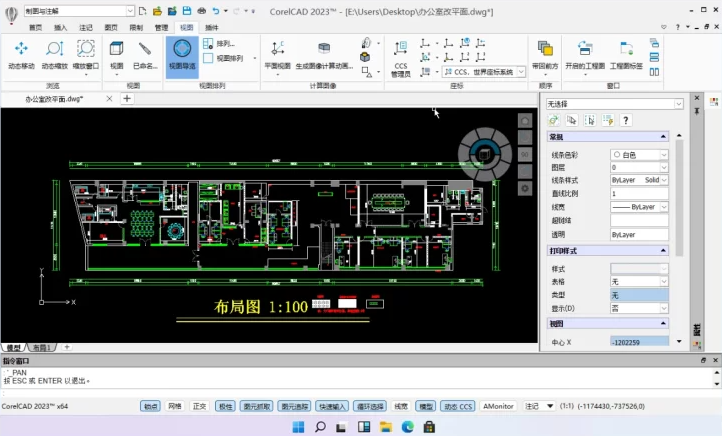Image resolution: width=722 pixels, height=436 pixels.
Task: Toggle the 快速输入 quick input button
Action: [x=332, y=406]
